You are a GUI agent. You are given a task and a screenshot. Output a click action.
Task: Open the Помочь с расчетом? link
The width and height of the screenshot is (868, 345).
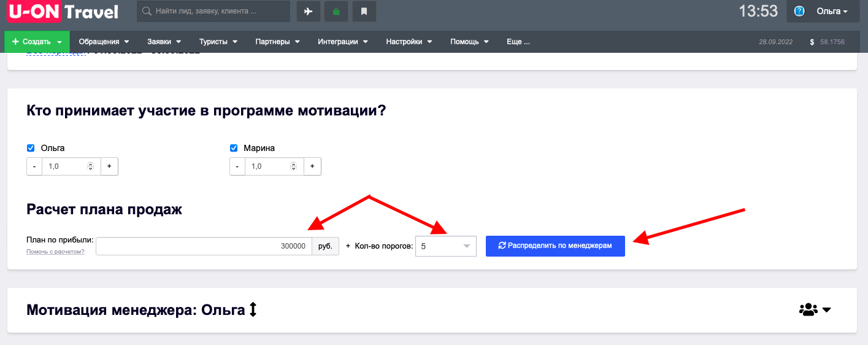(55, 252)
